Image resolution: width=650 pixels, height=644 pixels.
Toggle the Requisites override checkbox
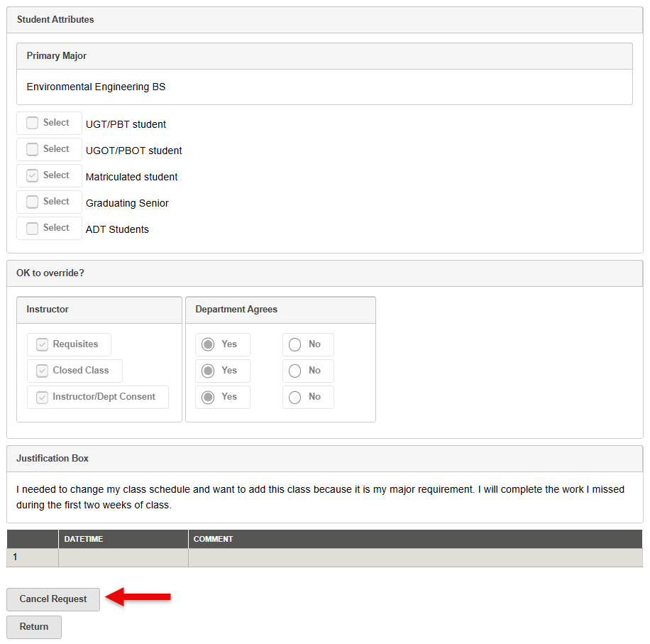[41, 344]
